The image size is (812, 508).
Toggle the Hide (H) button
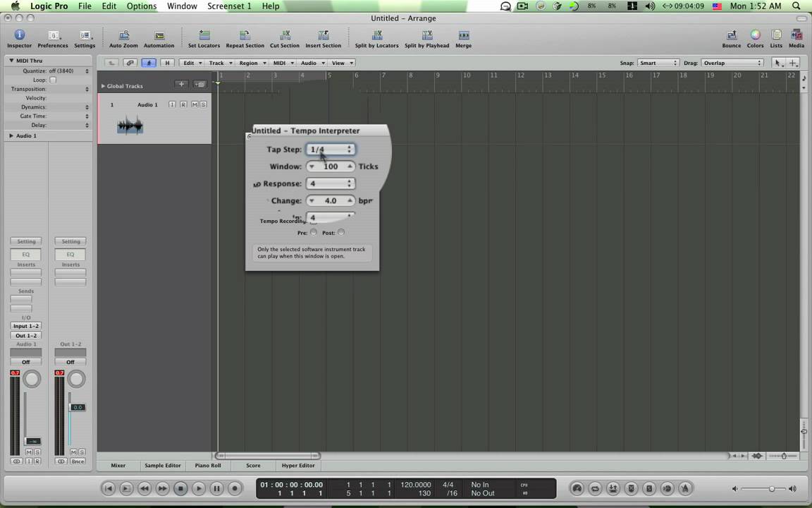point(167,63)
